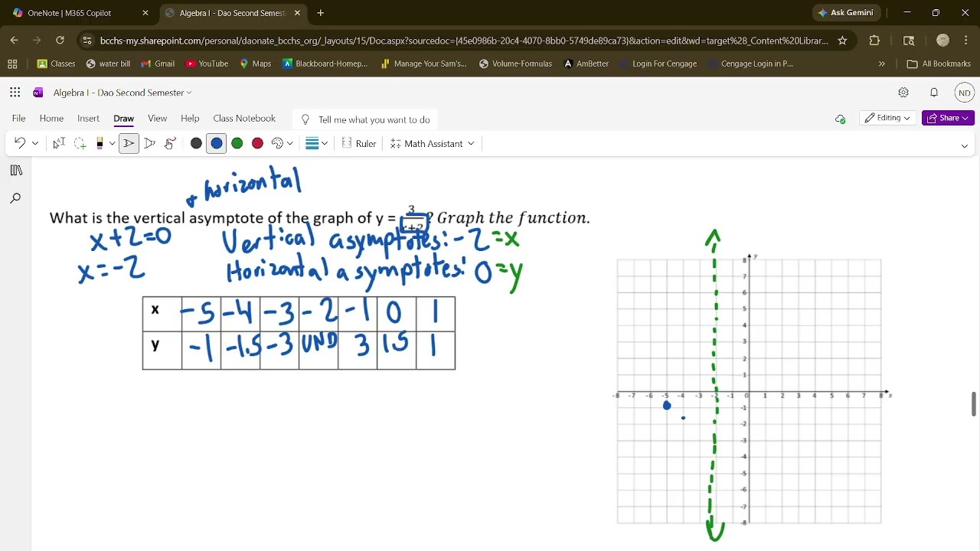Switch to the Draw ribbon tab
Viewport: 980px width, 551px height.
coord(123,119)
